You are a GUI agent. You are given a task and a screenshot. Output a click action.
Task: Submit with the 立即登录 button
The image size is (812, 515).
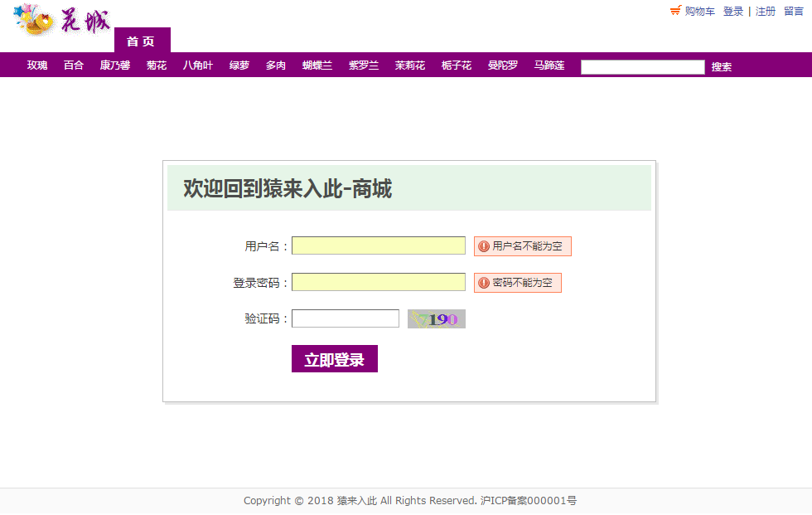click(x=335, y=359)
